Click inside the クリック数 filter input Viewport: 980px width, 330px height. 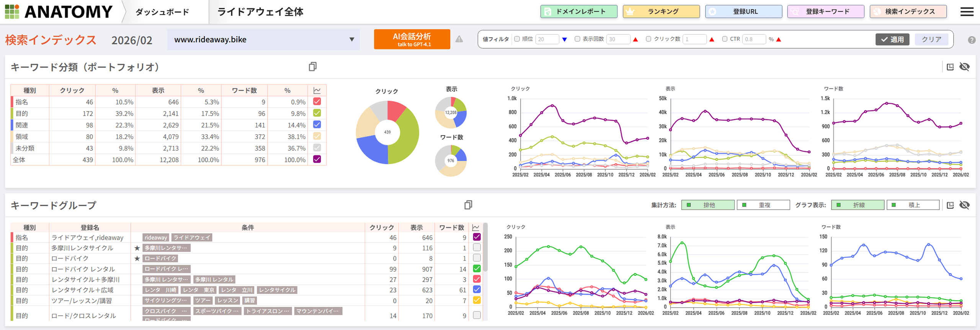694,39
